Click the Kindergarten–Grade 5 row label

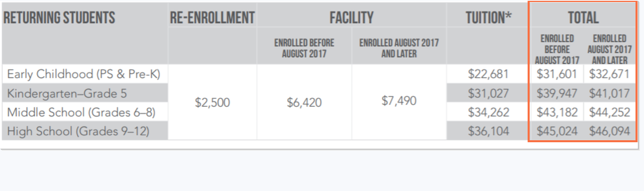(x=67, y=93)
